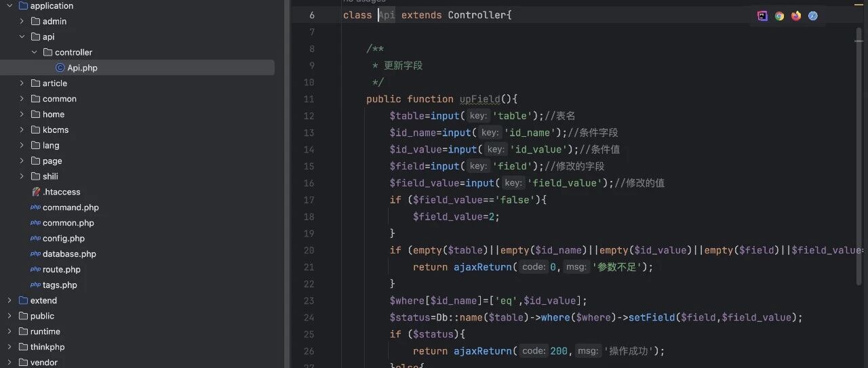Collapse the api folder
The image size is (868, 368).
click(x=22, y=37)
